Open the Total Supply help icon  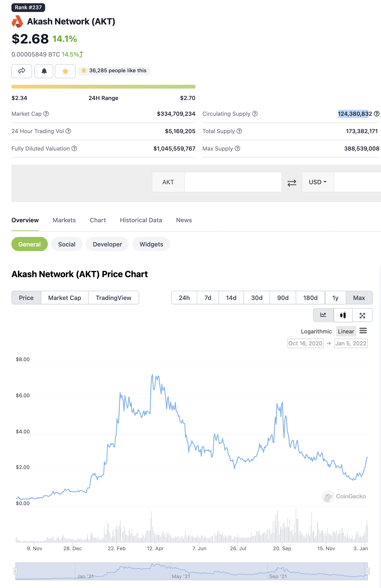pyautogui.click(x=239, y=131)
